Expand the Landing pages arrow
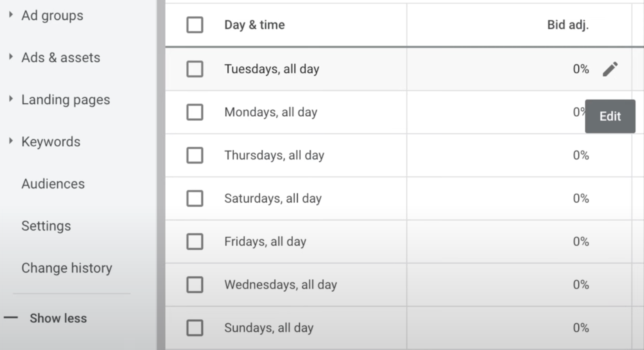 11,99
